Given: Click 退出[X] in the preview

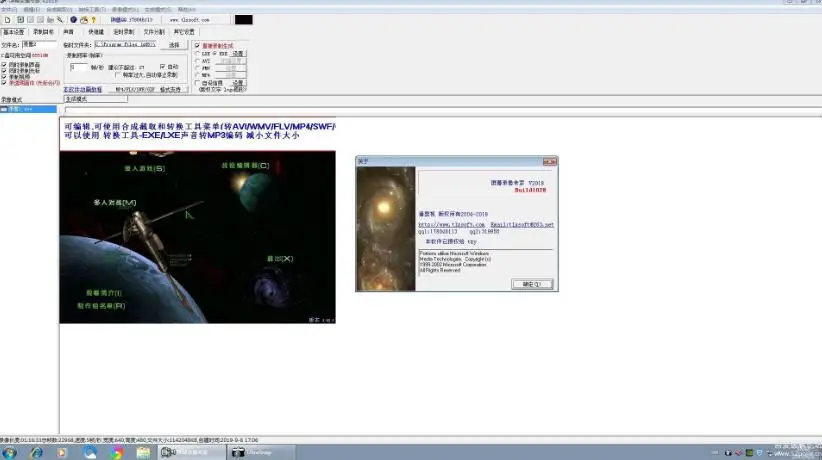Looking at the screenshot, I should coord(280,259).
